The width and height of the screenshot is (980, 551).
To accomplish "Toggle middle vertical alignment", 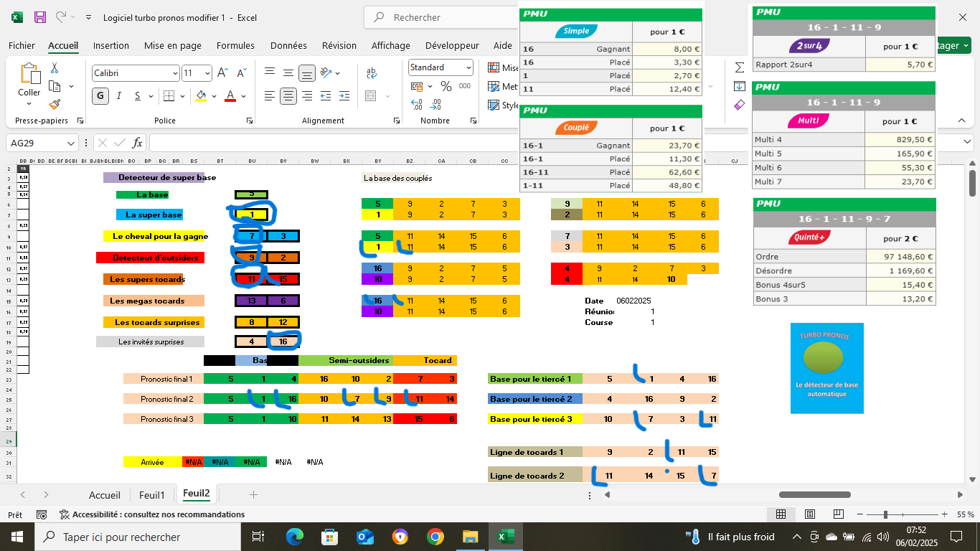I will [288, 73].
